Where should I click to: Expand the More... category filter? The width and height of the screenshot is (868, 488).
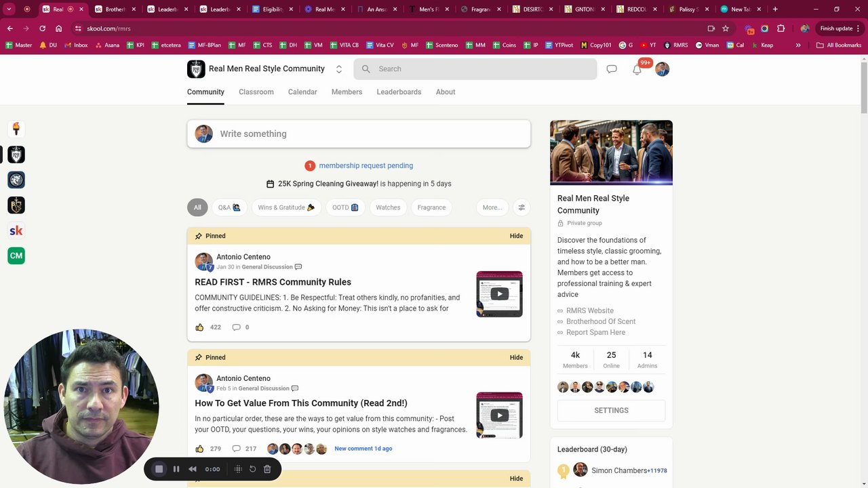pyautogui.click(x=492, y=207)
